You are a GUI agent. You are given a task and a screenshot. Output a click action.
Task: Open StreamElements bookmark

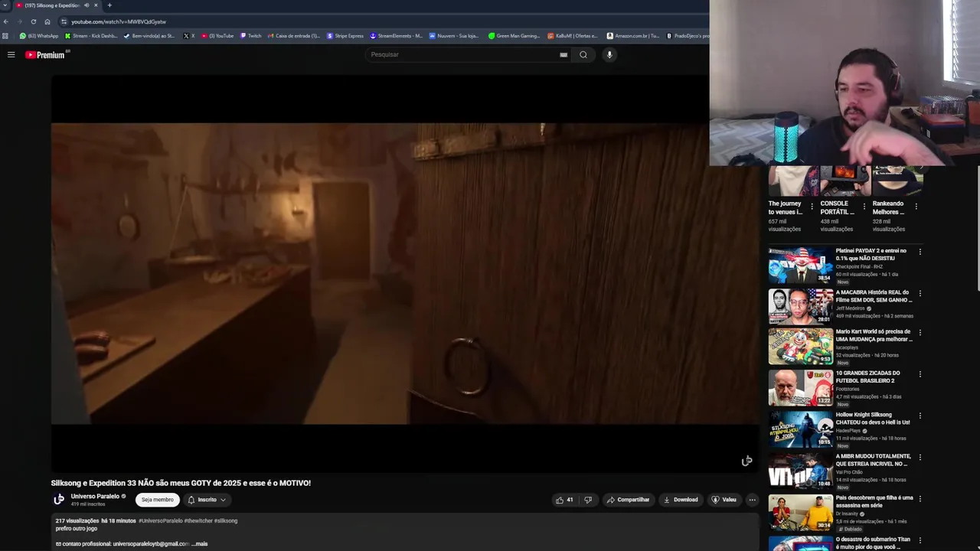tap(396, 35)
